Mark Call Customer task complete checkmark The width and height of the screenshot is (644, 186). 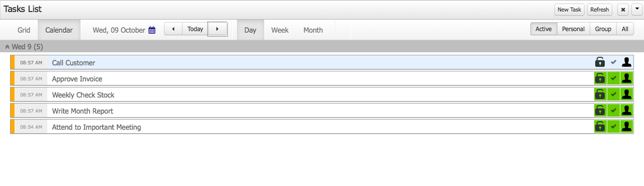click(x=613, y=62)
